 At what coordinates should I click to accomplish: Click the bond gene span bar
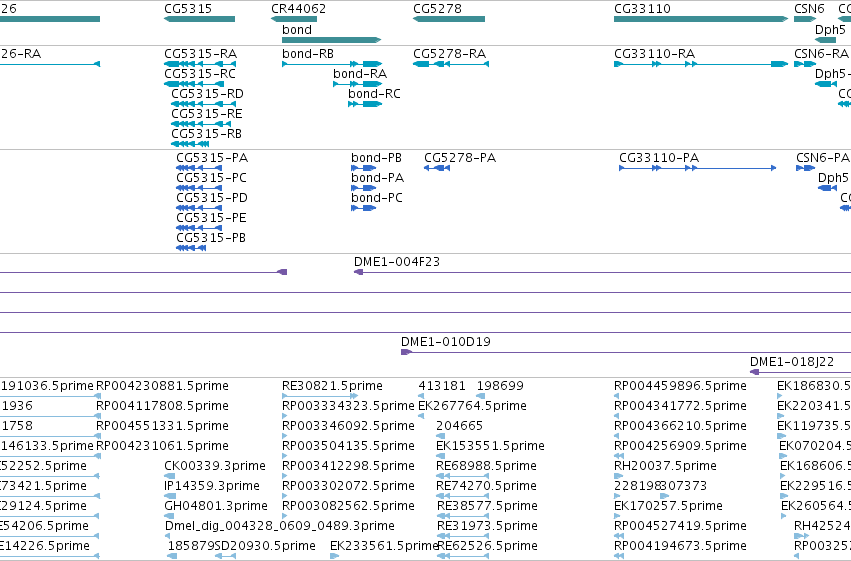[332, 40]
